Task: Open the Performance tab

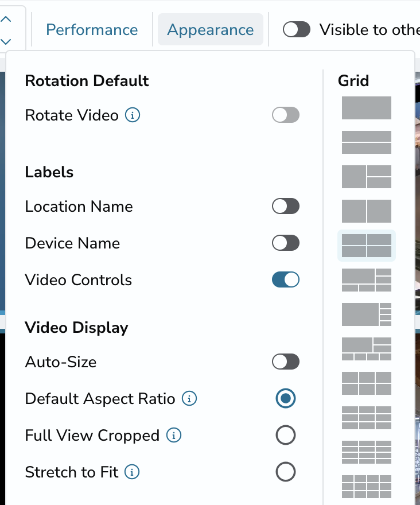Action: [92, 30]
